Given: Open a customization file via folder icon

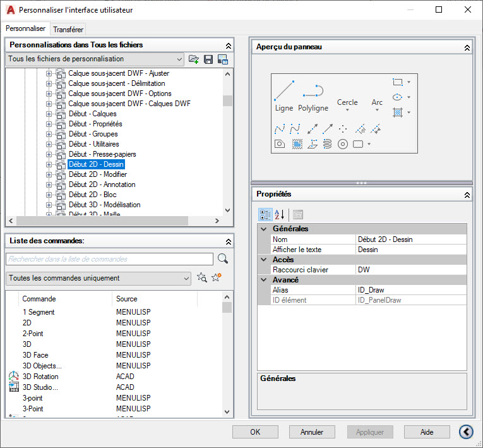Looking at the screenshot, I should tap(194, 59).
